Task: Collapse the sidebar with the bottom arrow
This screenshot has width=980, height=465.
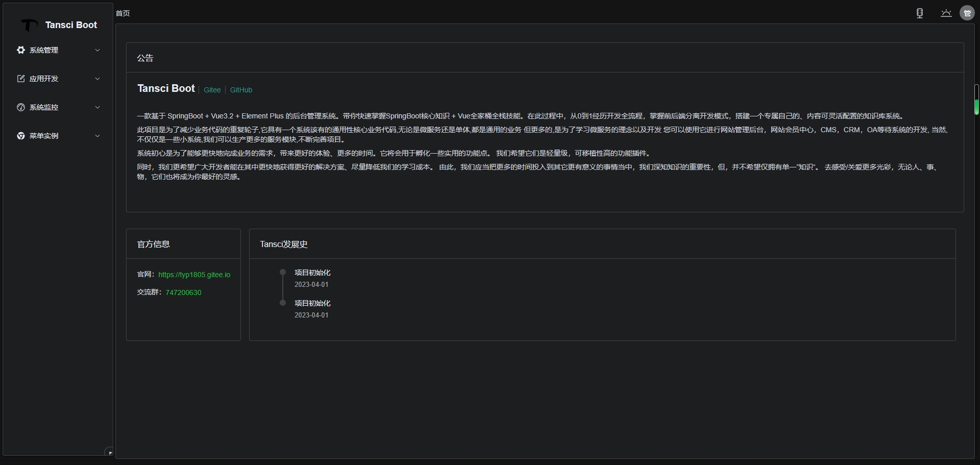Action: click(109, 452)
